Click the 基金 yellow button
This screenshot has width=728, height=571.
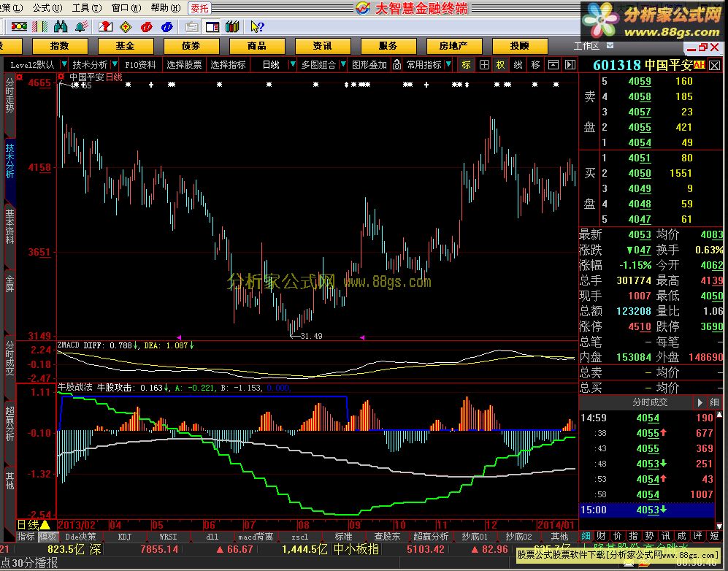click(x=126, y=46)
